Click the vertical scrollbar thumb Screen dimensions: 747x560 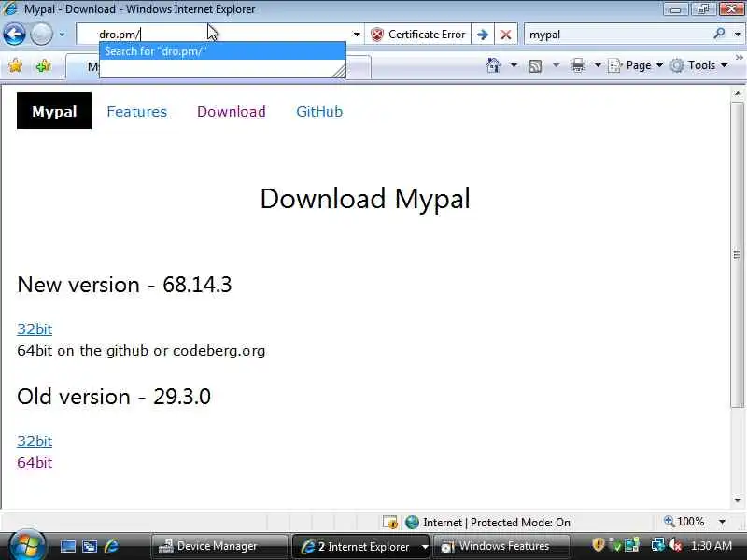(x=738, y=254)
